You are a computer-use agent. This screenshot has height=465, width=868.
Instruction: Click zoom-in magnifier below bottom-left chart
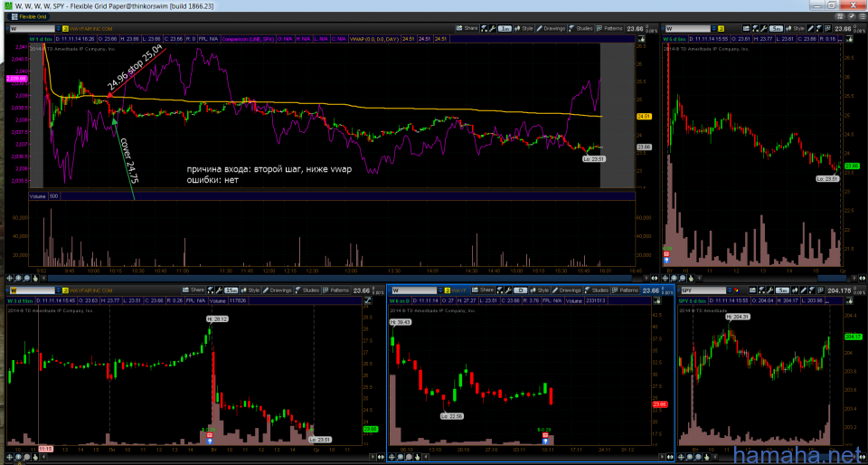[x=18, y=457]
